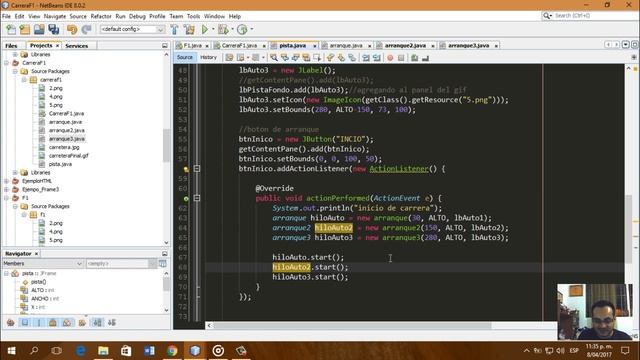Click the Undo toolbar icon
640x360 pixels.
(72, 29)
